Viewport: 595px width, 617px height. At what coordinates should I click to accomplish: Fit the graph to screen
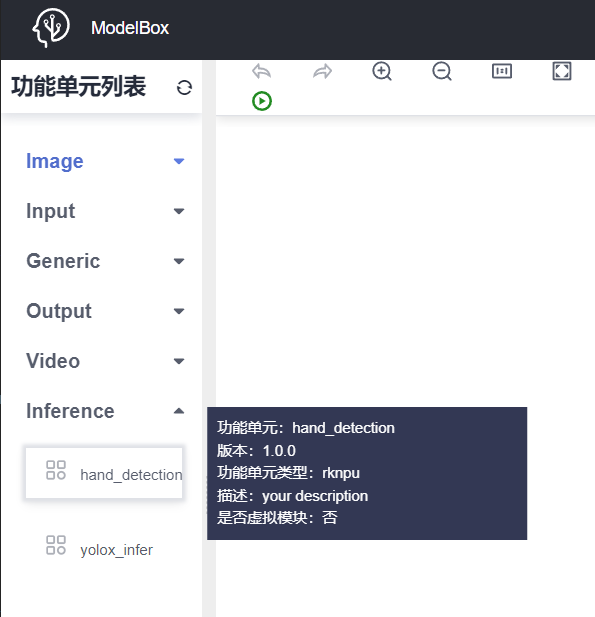pos(562,71)
